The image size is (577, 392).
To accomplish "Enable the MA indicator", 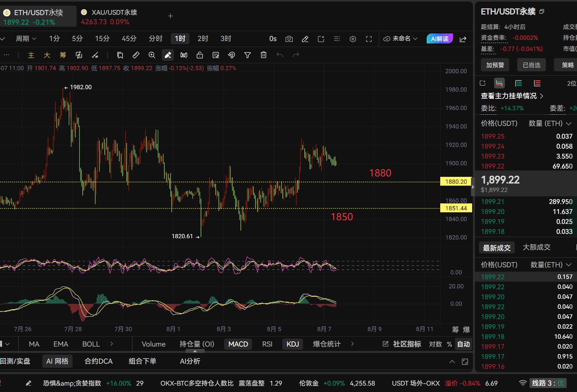I will (x=34, y=344).
